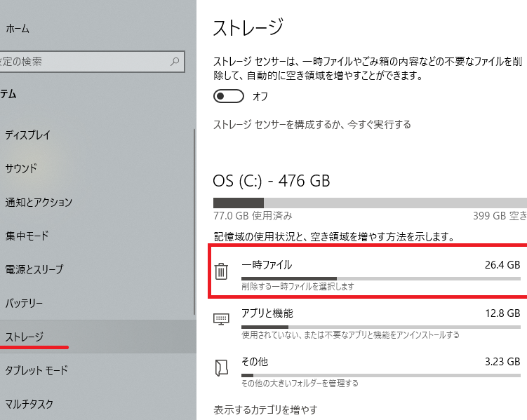The image size is (527, 420).
Task: Click the 表示するカテゴリを増やす link
Action: point(265,409)
